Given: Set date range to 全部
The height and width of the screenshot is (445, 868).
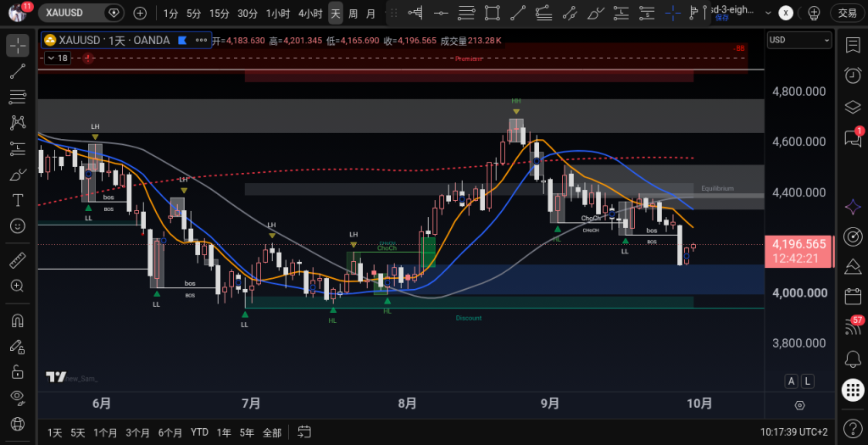Looking at the screenshot, I should click(272, 432).
